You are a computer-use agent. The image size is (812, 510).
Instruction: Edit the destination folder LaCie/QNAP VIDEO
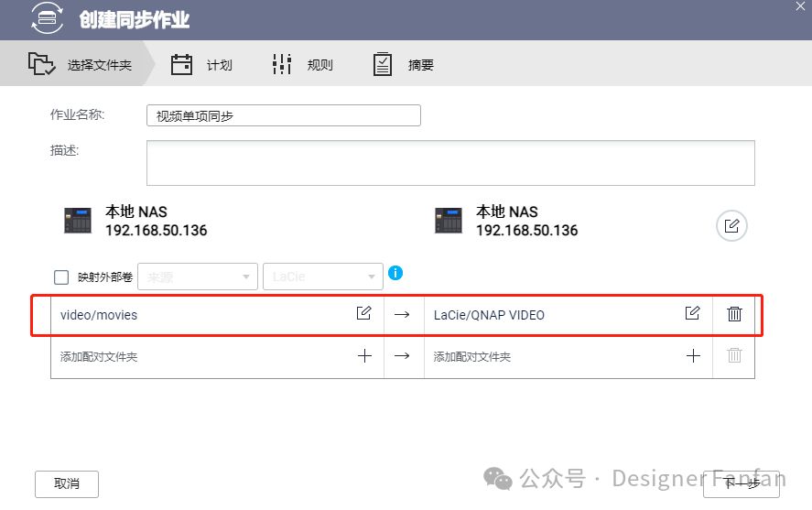[693, 314]
